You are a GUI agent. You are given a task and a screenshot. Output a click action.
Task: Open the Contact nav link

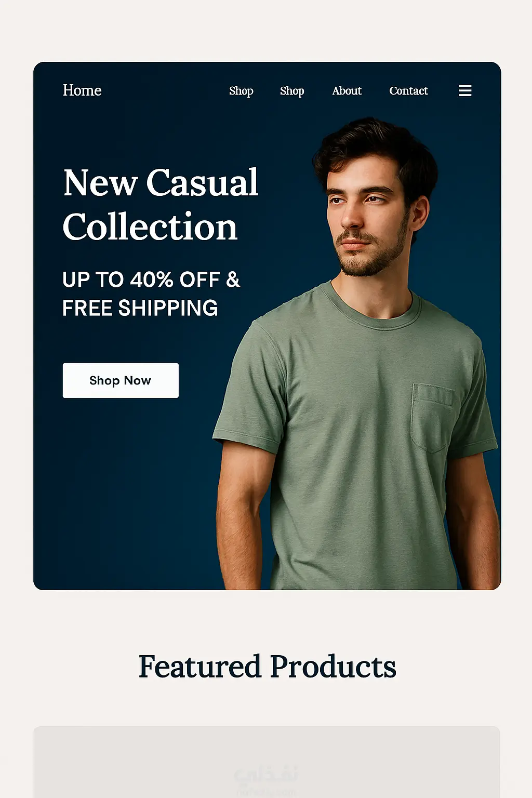[x=408, y=91]
